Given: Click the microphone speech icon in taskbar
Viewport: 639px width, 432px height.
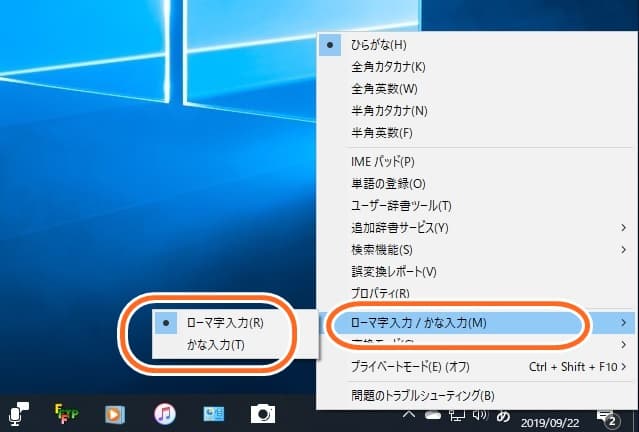Looking at the screenshot, I should (18, 414).
